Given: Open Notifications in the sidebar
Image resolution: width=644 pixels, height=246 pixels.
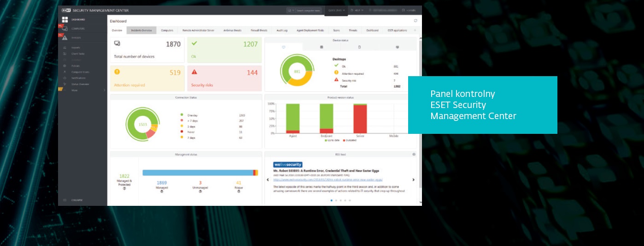Looking at the screenshot, I should pos(78,78).
